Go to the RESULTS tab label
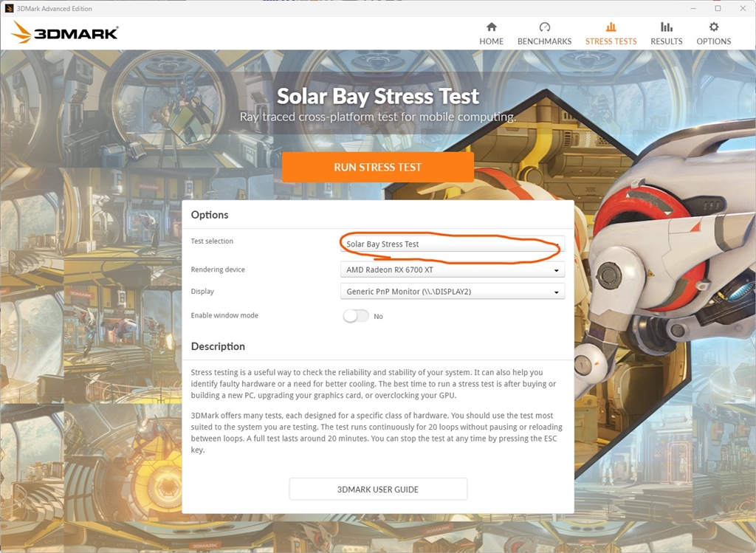Screen dimensions: 756x553 666,41
